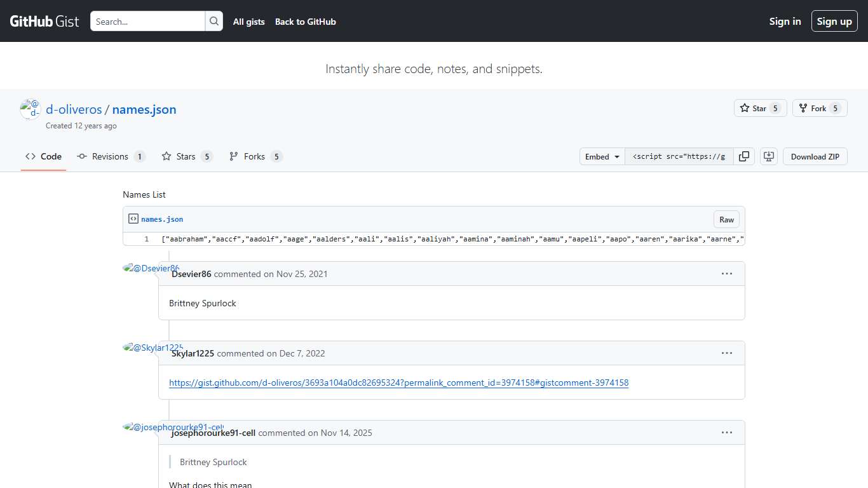Visit d-oliveros's profile
This screenshot has width=868, height=488.
pyautogui.click(x=74, y=109)
